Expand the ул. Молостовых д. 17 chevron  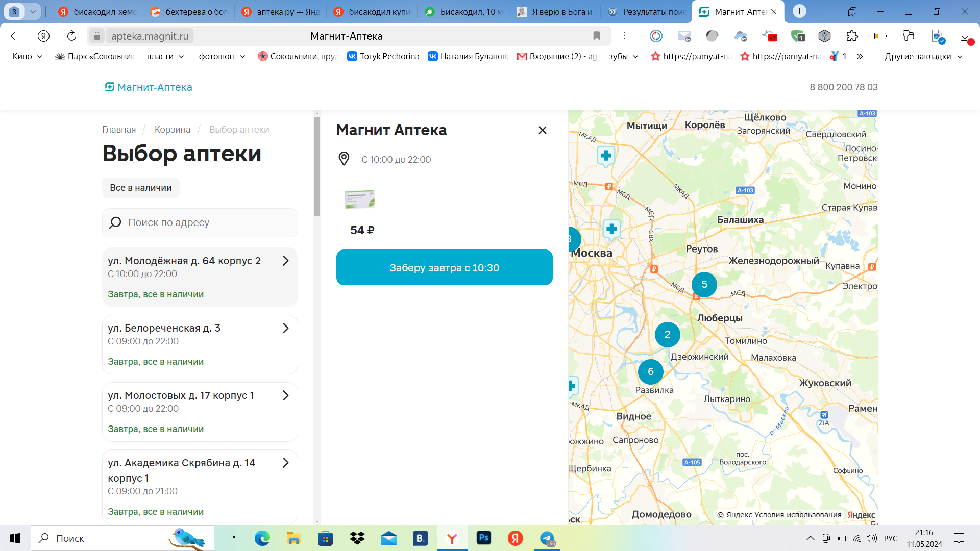tap(286, 395)
